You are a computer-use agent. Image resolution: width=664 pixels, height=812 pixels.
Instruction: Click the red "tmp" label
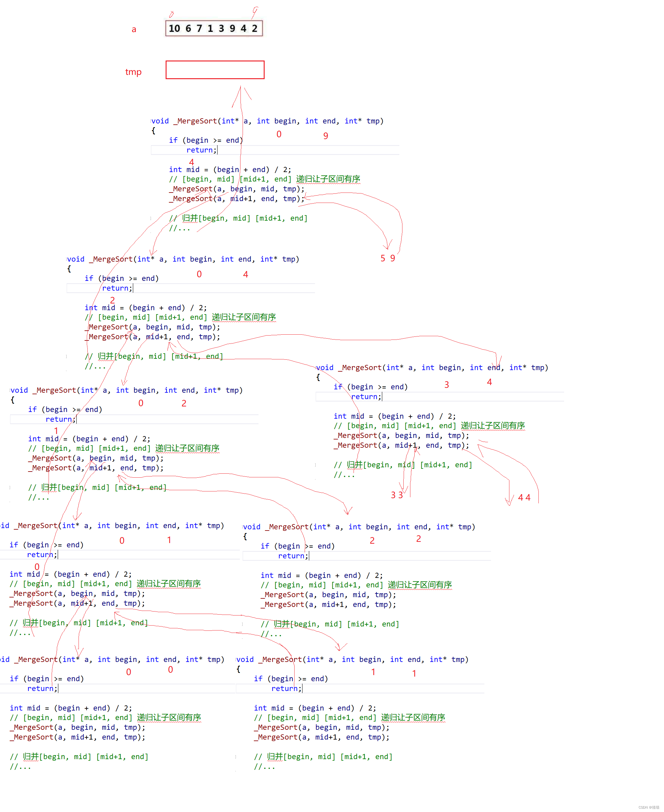[134, 72]
